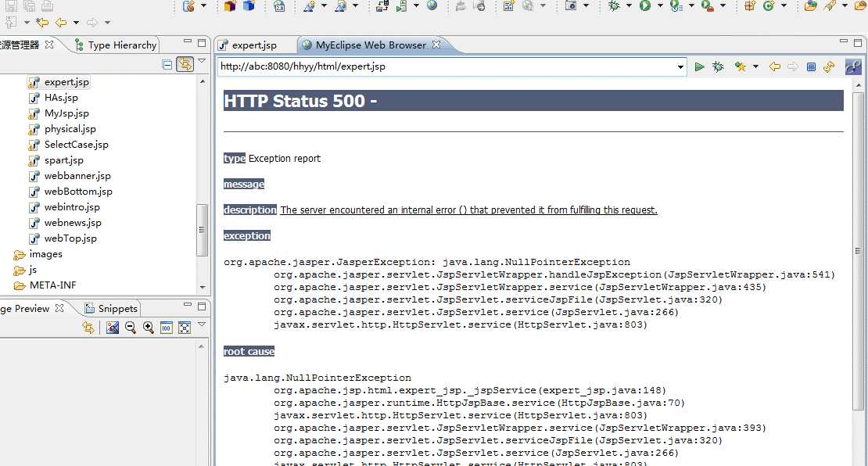
Task: Open the resource manager view menu triangle
Action: click(x=202, y=62)
